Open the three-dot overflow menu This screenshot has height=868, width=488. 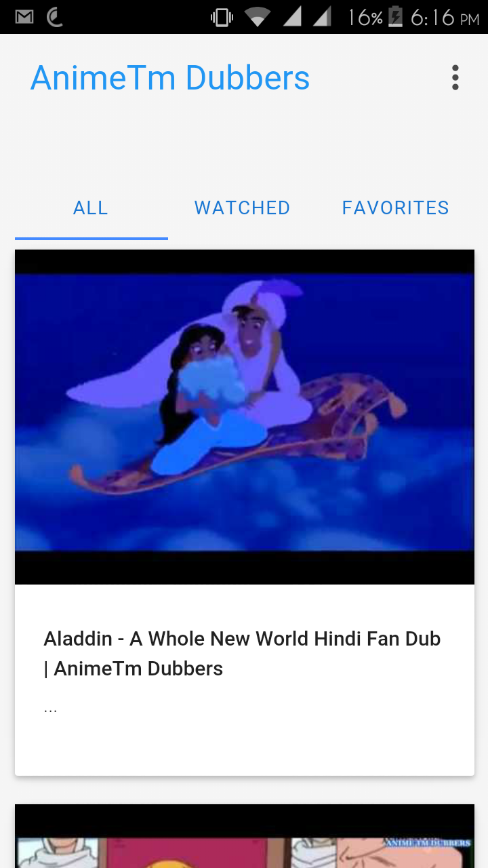pyautogui.click(x=455, y=78)
